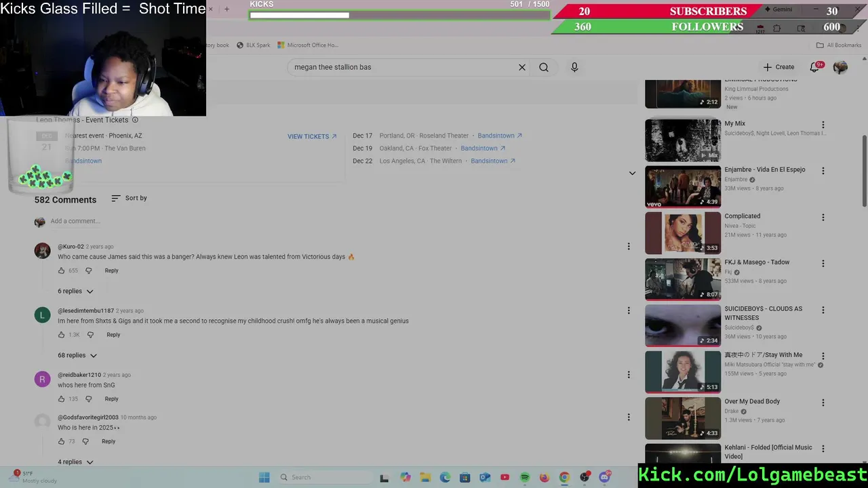Dislike the @Godsfavoritegirl2003 comment
The image size is (868, 488).
pos(85,441)
